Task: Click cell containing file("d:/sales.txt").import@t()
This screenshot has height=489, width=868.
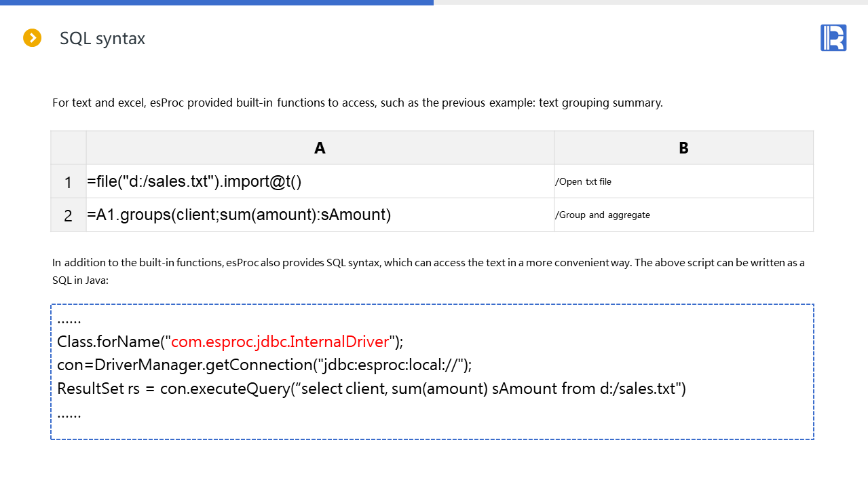Action: pos(194,182)
